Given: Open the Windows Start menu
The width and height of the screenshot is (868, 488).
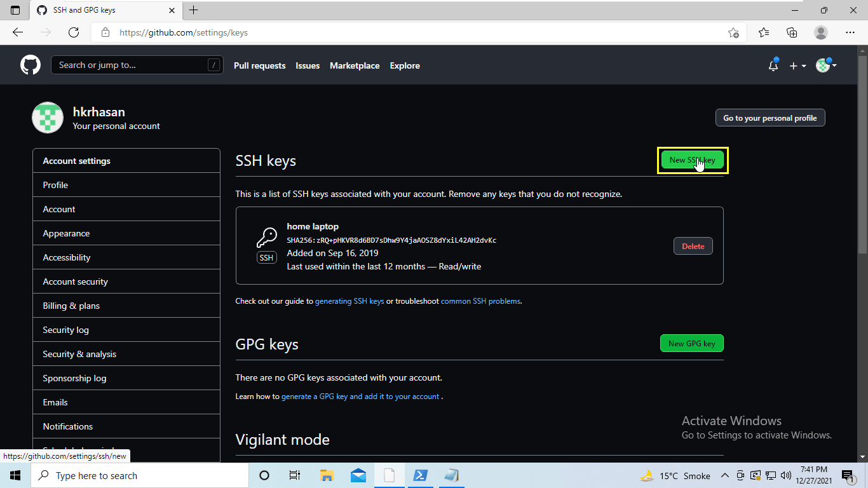Looking at the screenshot, I should (x=15, y=475).
